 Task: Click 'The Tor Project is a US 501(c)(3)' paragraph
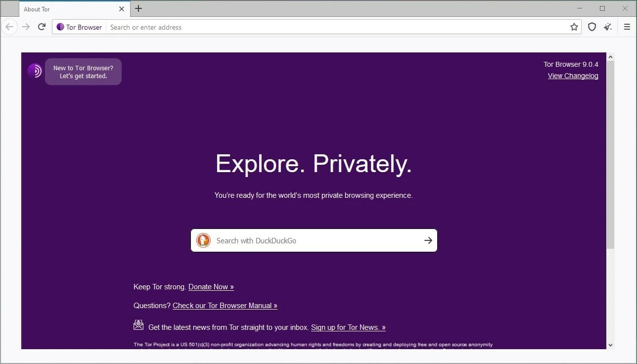[313, 346]
